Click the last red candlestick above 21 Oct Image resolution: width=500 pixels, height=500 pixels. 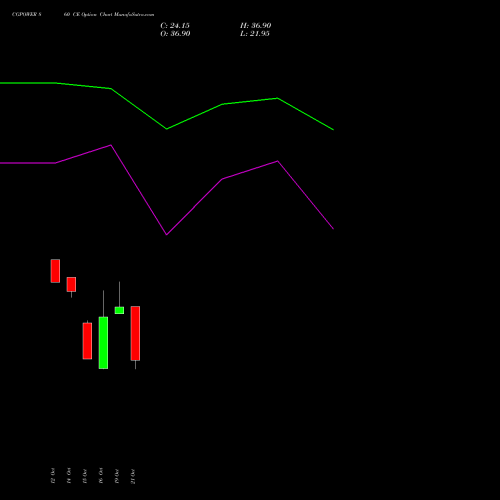coord(135,333)
